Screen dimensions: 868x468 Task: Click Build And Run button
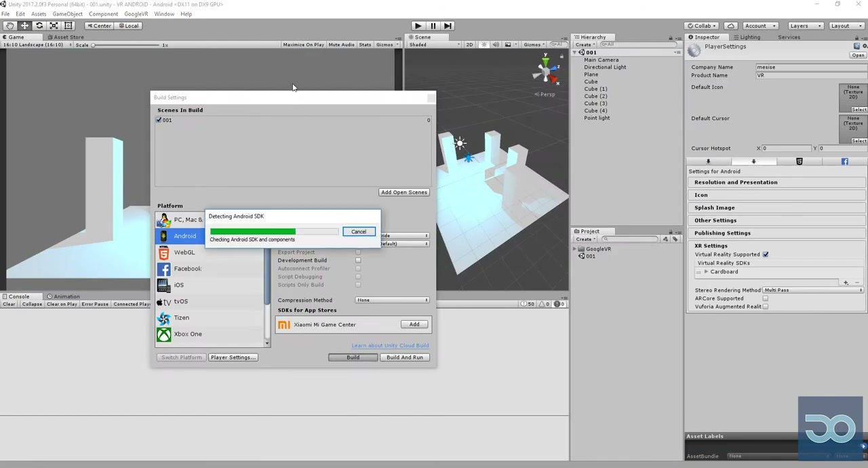(x=405, y=357)
